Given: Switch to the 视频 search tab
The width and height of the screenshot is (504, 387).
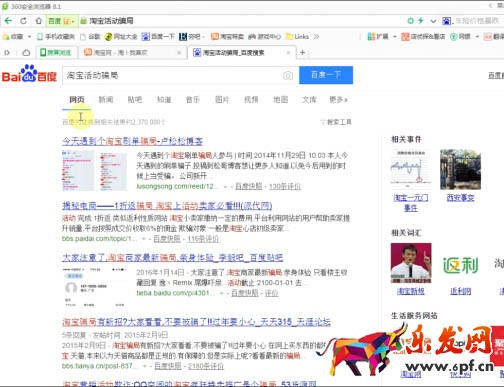Looking at the screenshot, I should point(251,100).
